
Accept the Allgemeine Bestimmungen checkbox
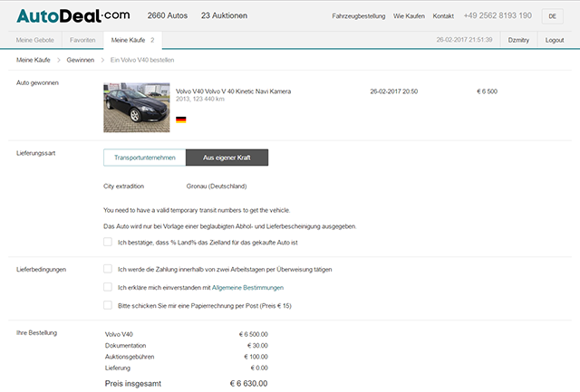[108, 287]
